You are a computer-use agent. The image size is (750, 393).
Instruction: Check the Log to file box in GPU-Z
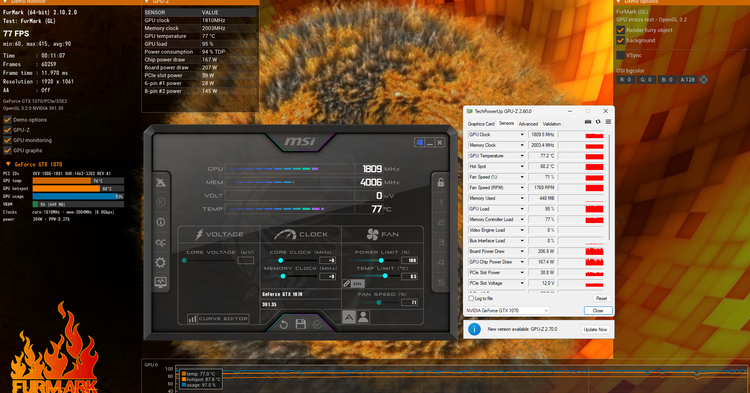(471, 298)
